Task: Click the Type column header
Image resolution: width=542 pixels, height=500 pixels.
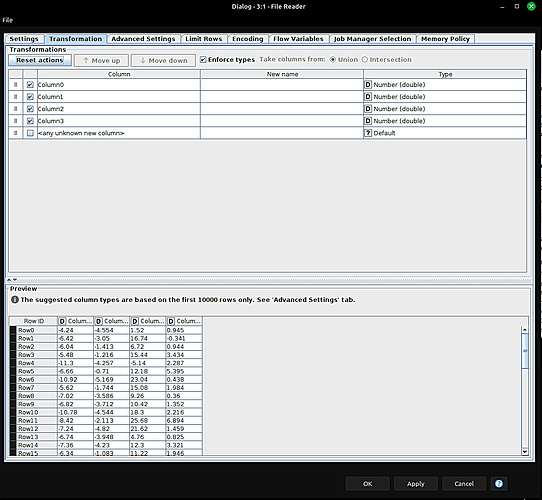Action: (x=445, y=74)
